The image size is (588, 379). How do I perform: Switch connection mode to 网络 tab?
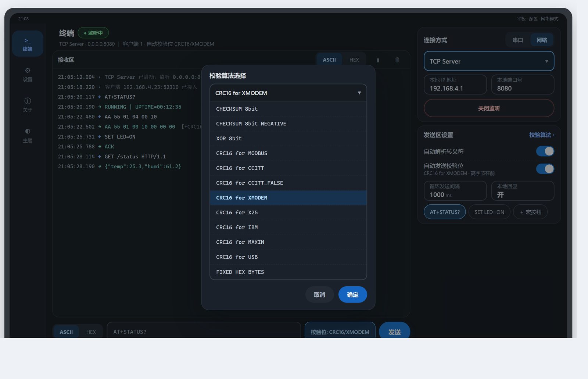click(x=542, y=40)
